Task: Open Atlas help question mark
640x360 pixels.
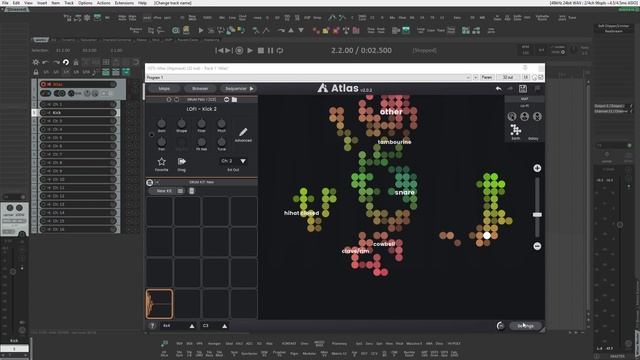Action: tap(152, 326)
